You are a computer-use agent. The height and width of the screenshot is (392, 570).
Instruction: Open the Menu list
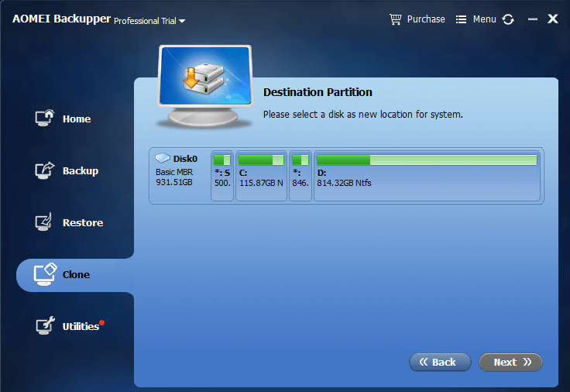(476, 19)
